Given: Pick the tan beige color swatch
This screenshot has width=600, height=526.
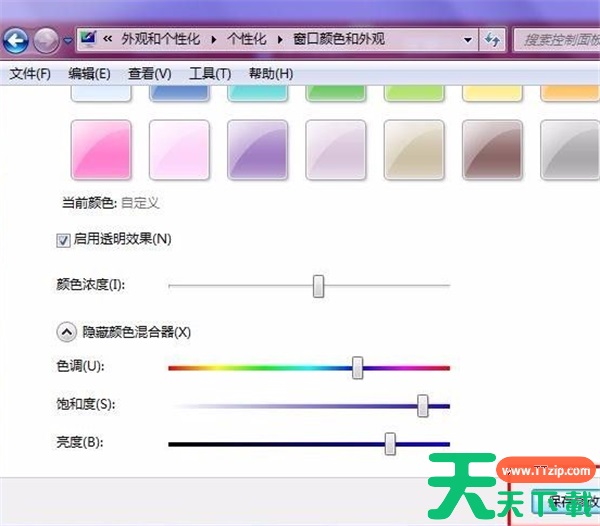Looking at the screenshot, I should click(x=414, y=150).
